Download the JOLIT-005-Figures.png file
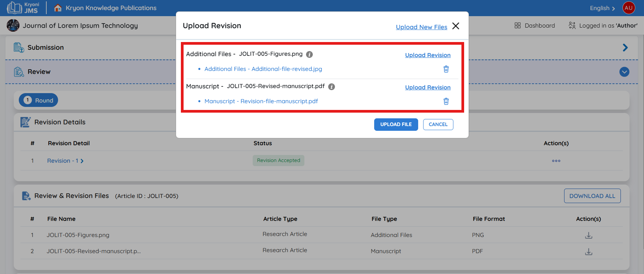Viewport: 644px width, 274px height. tap(588, 235)
